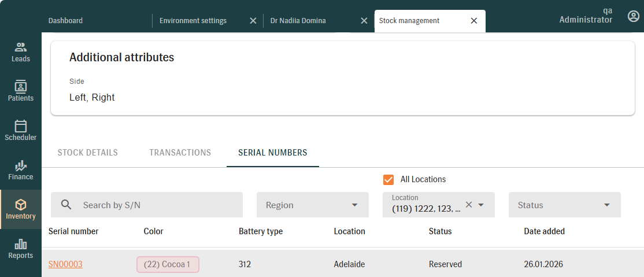644x277 pixels.
Task: Clear the selected Location values
Action: [x=469, y=204]
